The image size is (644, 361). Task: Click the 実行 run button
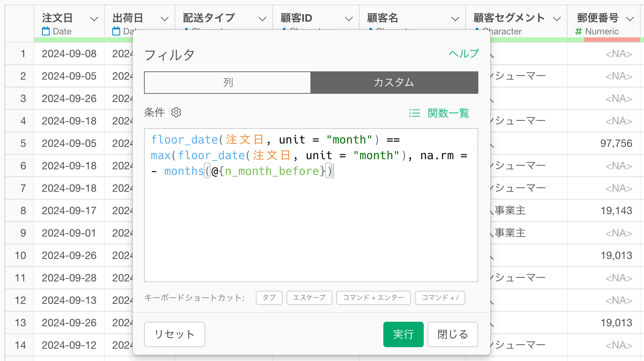[x=403, y=334]
